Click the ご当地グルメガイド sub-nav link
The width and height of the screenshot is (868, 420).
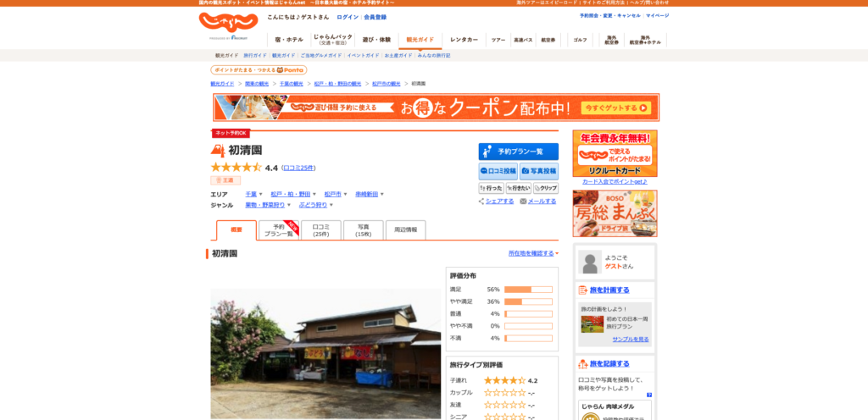(x=321, y=56)
